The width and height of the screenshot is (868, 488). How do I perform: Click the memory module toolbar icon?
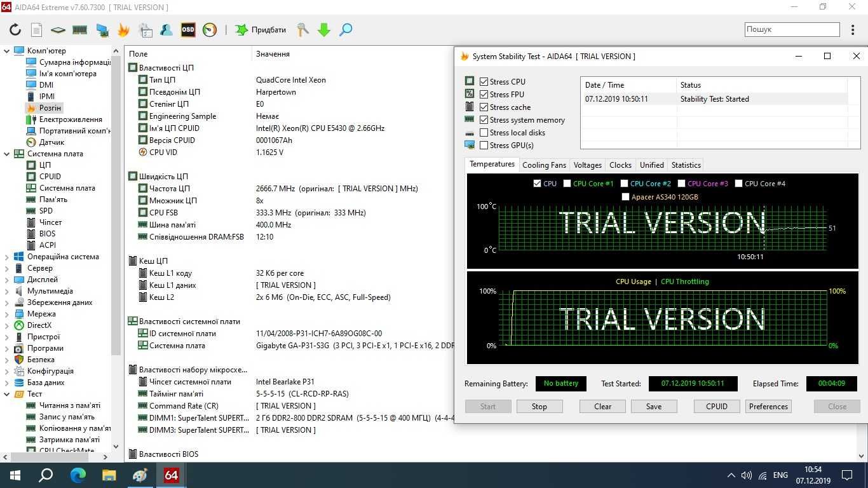(79, 30)
